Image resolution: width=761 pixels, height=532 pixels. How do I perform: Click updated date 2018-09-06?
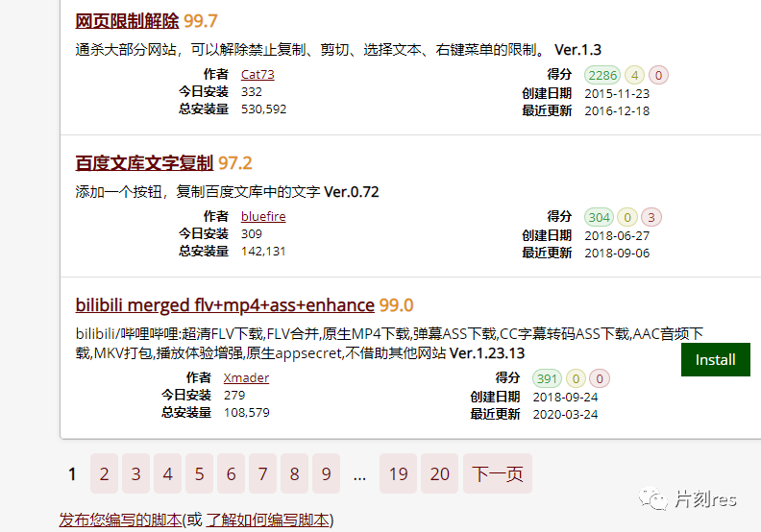point(617,254)
